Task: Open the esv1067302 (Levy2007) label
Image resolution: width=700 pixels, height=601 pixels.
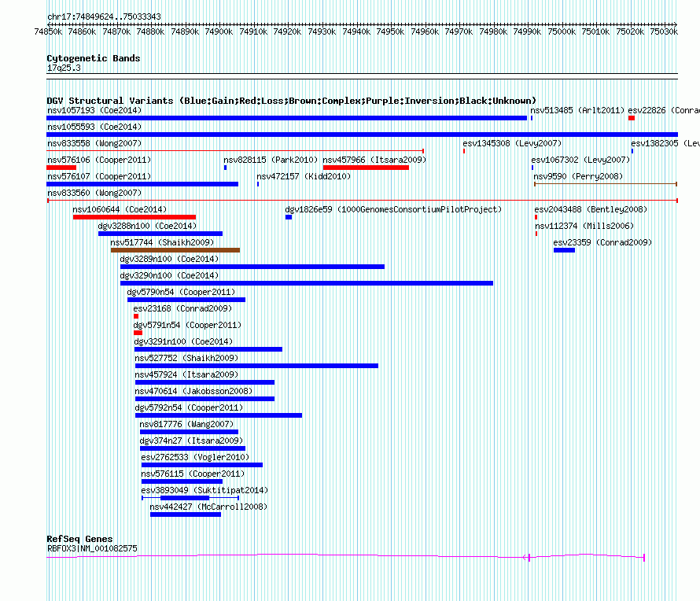Action: (580, 160)
